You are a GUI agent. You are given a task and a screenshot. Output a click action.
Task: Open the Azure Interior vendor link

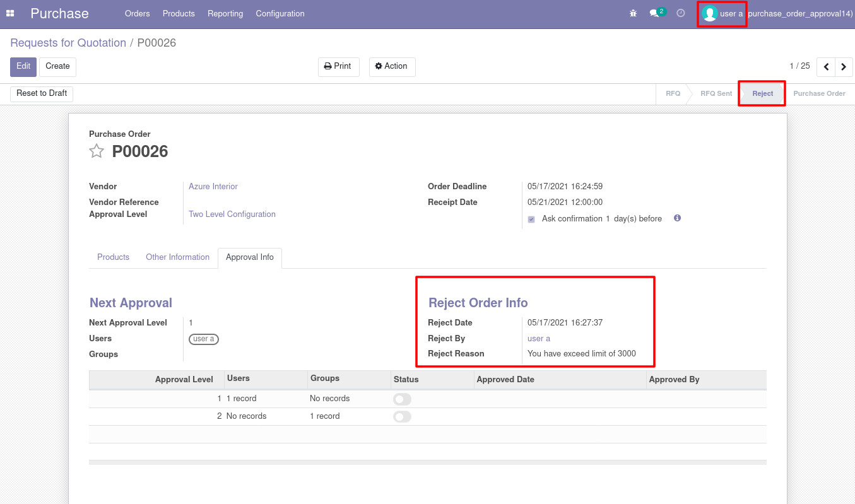click(x=213, y=187)
